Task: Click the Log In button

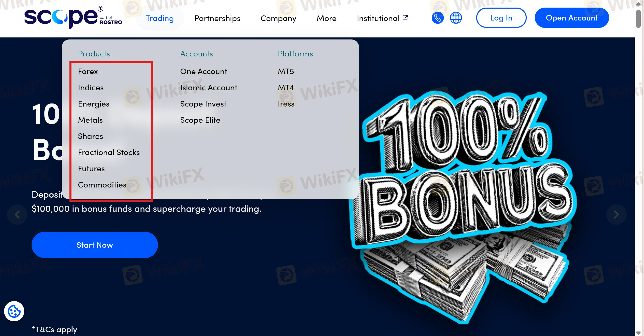Action: click(501, 18)
